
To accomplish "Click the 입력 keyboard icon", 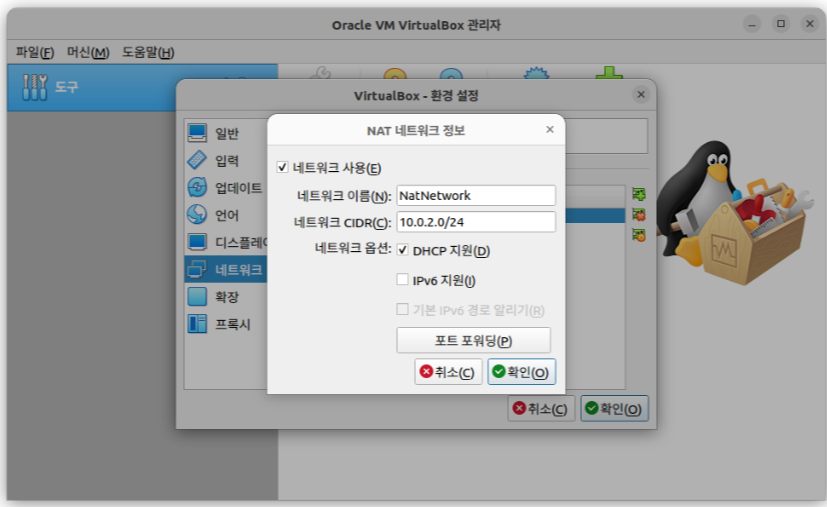I will pos(197,160).
